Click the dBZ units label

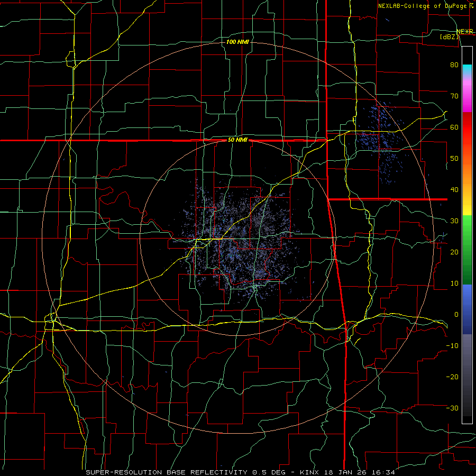click(449, 36)
